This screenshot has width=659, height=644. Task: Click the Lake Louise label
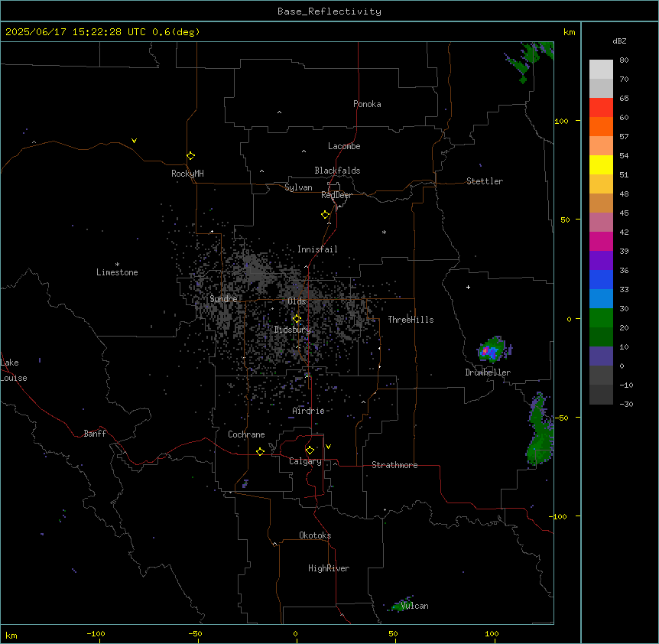pyautogui.click(x=14, y=370)
